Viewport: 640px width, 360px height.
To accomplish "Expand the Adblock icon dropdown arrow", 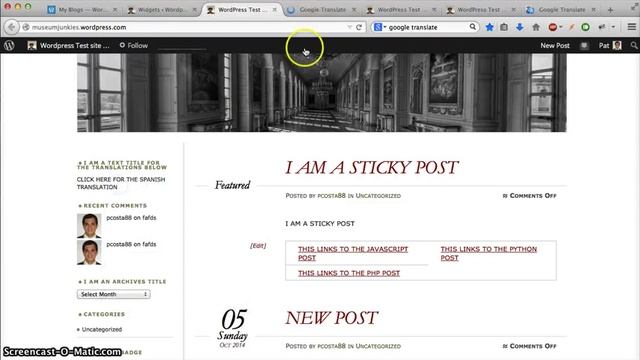I will click(561, 27).
